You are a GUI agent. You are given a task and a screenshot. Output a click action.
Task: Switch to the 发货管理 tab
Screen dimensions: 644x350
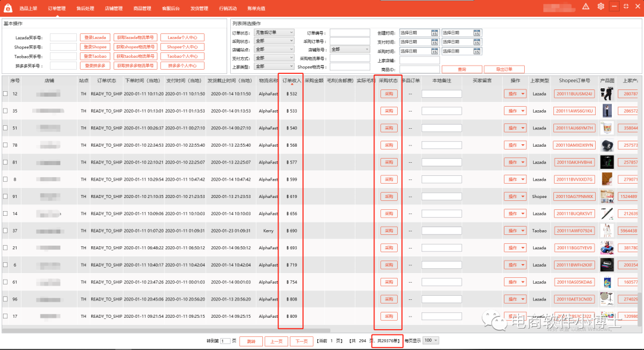click(199, 8)
